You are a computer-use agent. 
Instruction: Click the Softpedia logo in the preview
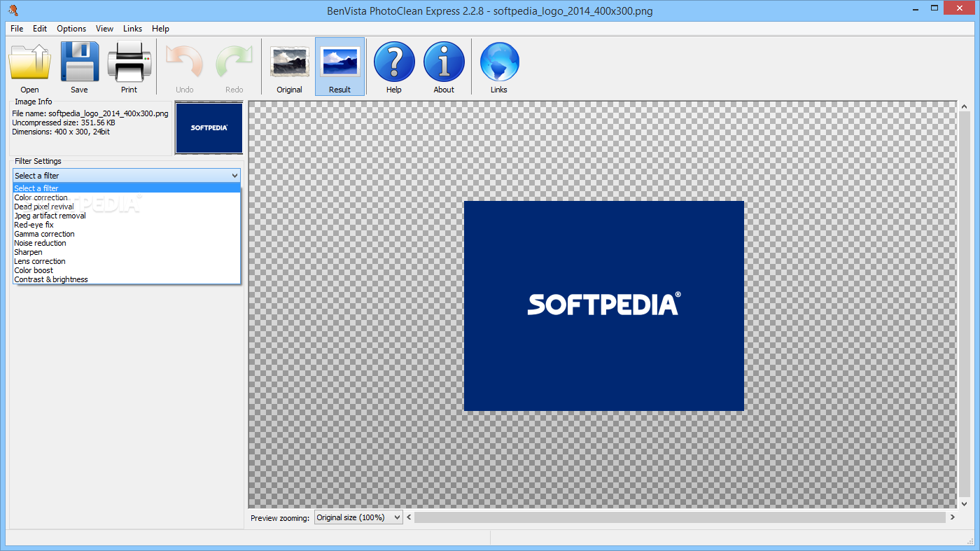pyautogui.click(x=603, y=305)
